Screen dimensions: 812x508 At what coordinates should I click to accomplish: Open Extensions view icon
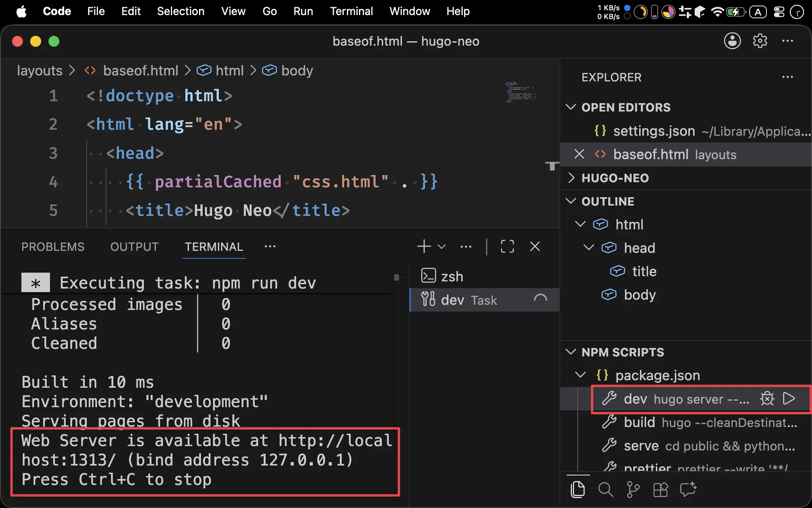pyautogui.click(x=661, y=489)
